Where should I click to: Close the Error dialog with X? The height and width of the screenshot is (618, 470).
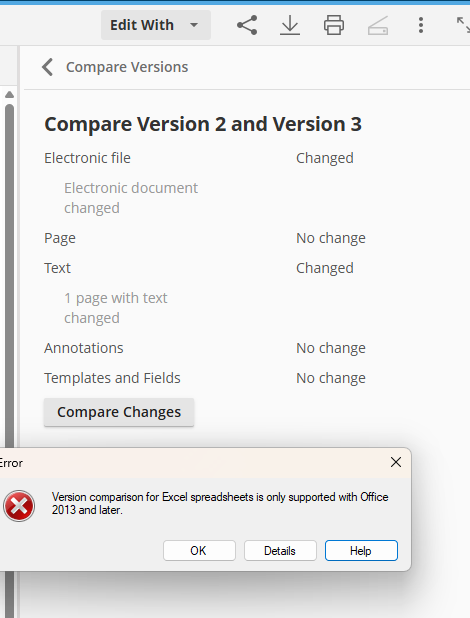[396, 462]
